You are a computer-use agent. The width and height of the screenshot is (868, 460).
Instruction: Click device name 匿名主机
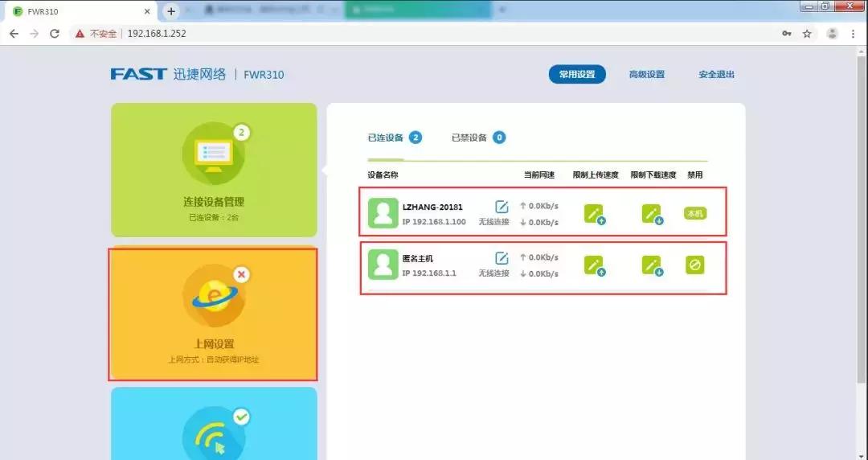[418, 258]
